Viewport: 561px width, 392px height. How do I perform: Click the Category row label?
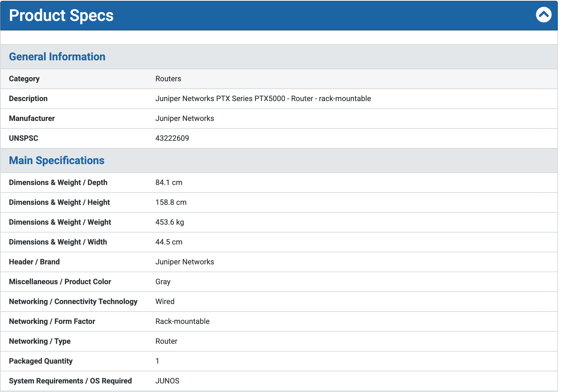pos(24,79)
